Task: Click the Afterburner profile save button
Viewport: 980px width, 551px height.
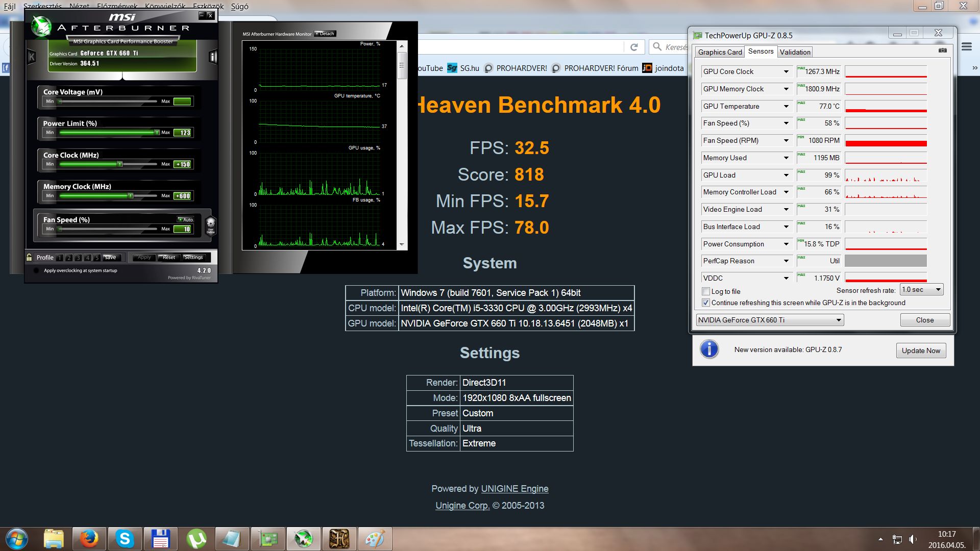Action: (x=110, y=258)
